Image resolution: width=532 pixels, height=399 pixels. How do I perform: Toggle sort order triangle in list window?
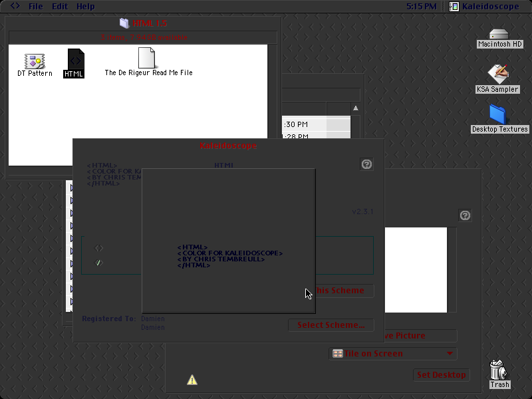click(x=356, y=108)
